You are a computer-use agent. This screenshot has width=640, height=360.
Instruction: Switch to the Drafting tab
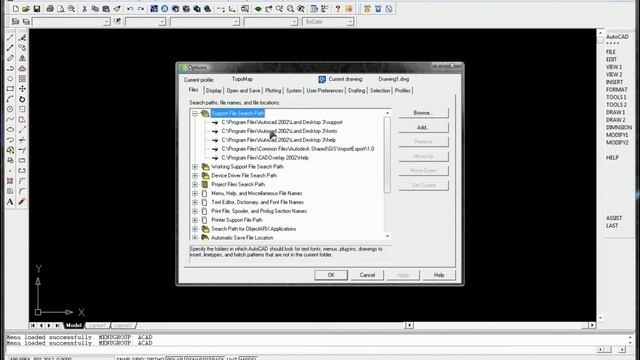356,91
